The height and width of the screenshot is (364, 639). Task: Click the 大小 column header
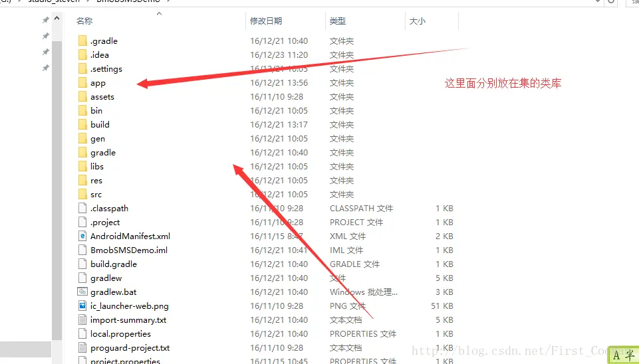click(417, 21)
